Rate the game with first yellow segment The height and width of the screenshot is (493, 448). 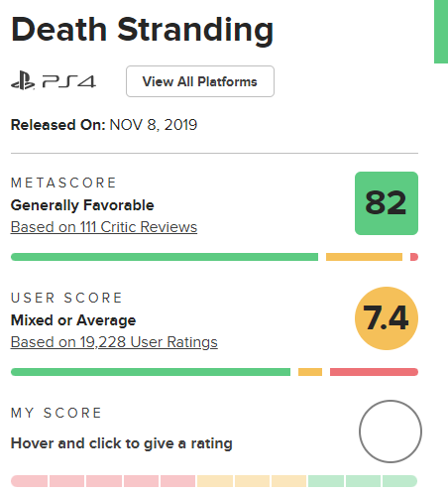(215, 481)
